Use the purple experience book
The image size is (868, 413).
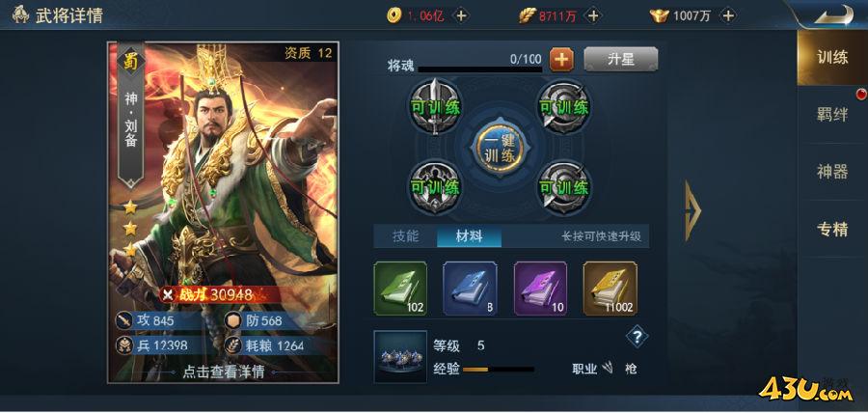click(x=540, y=289)
